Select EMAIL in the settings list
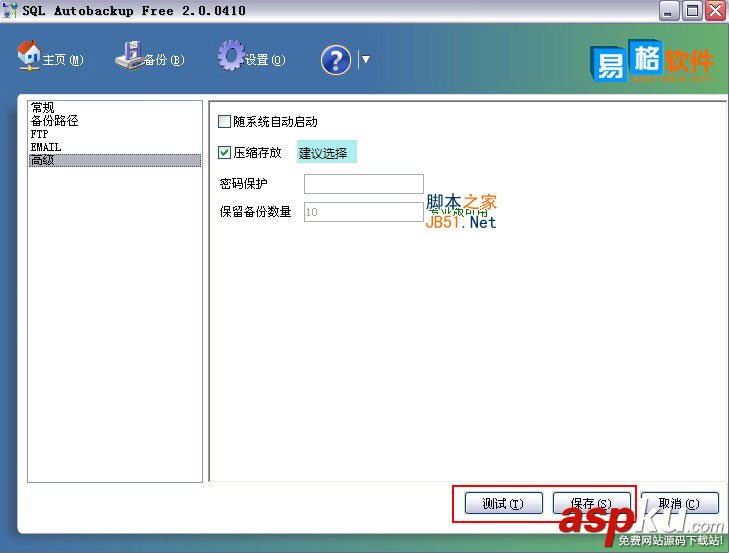Viewport: 729px width, 553px height. 115,147
